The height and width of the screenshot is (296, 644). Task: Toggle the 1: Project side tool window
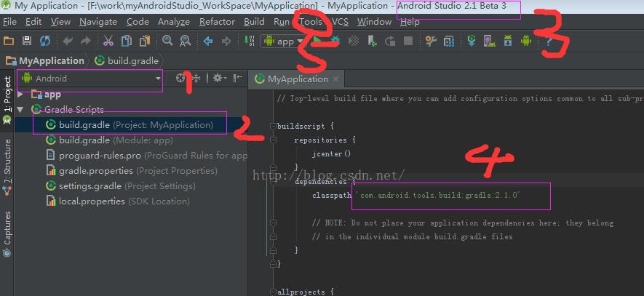coord(7,100)
